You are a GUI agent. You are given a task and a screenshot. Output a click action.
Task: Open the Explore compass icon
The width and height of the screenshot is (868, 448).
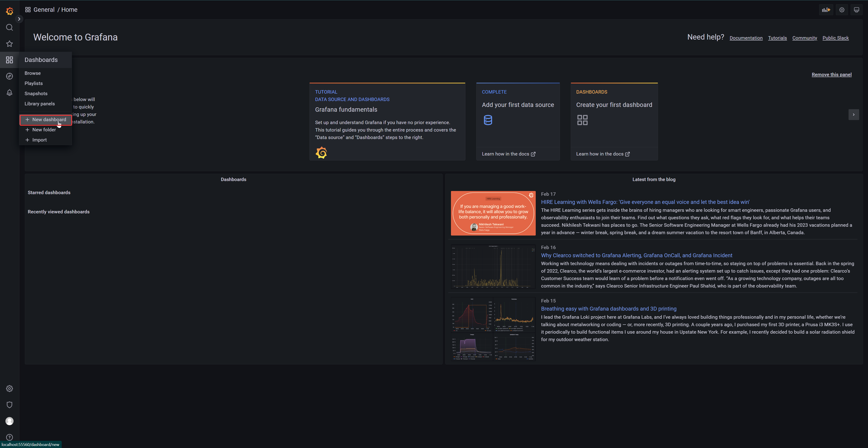click(x=9, y=76)
